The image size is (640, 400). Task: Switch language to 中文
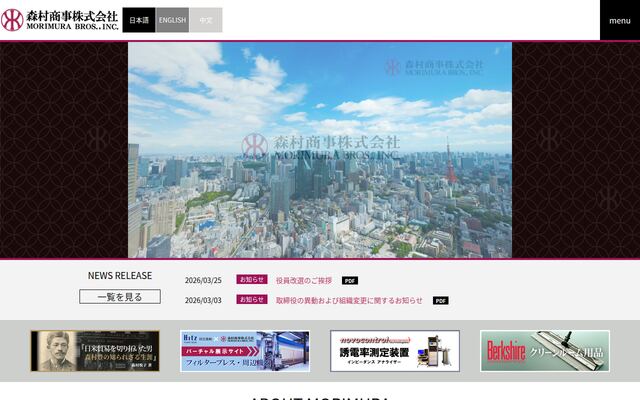click(x=206, y=20)
